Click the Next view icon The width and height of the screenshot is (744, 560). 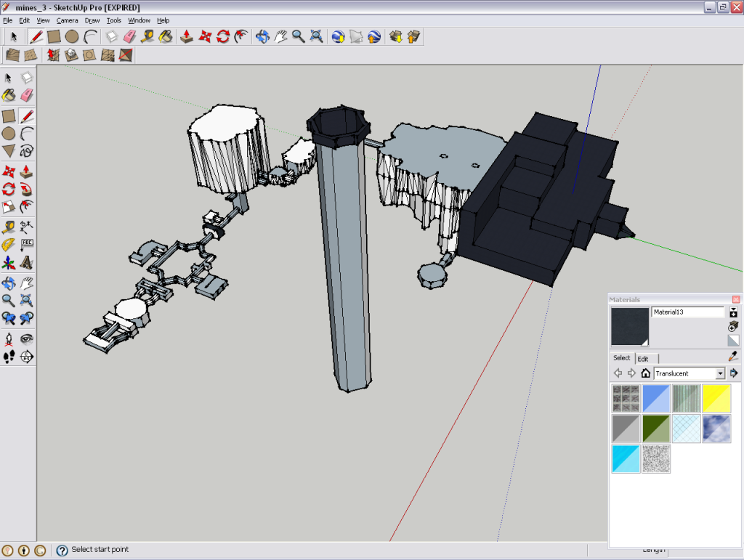(x=27, y=318)
